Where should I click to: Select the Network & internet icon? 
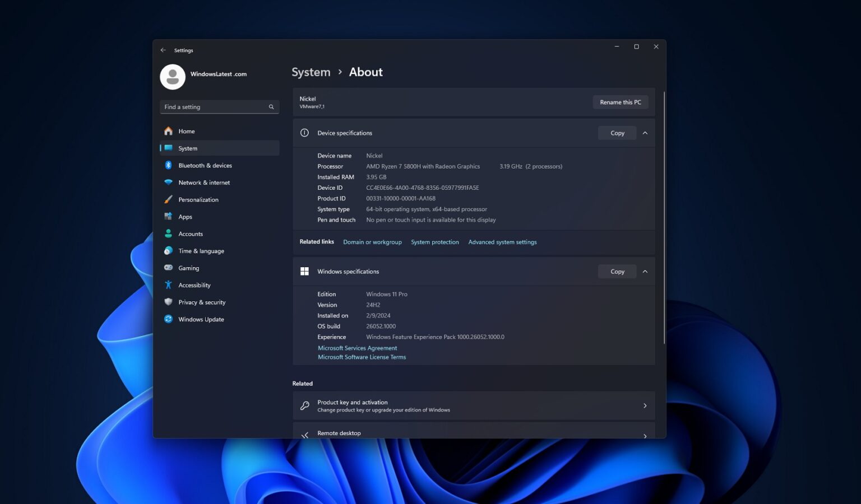coord(169,182)
